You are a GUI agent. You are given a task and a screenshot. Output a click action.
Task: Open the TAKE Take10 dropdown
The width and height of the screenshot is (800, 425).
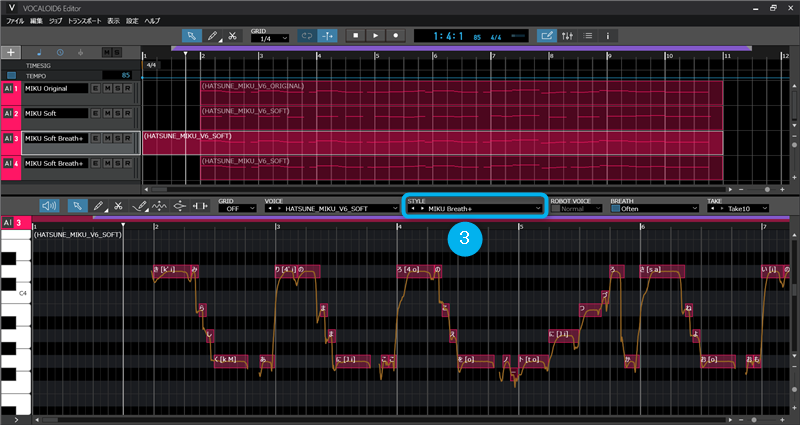click(x=738, y=209)
